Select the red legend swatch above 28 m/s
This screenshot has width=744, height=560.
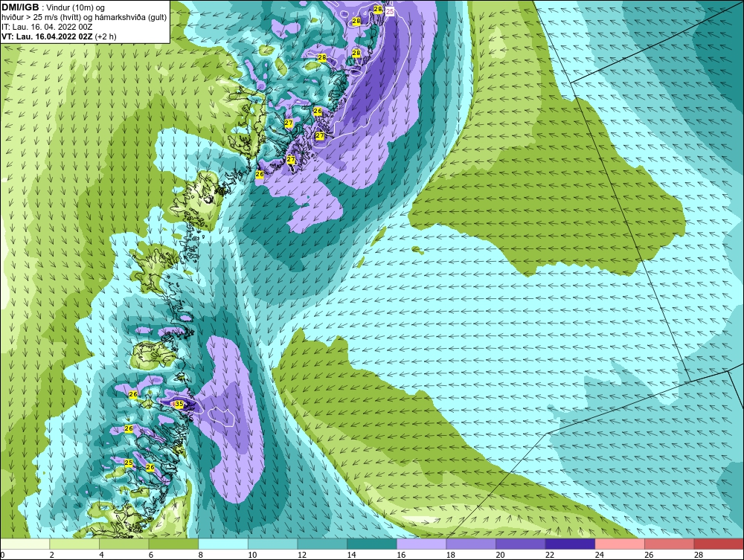pos(719,544)
